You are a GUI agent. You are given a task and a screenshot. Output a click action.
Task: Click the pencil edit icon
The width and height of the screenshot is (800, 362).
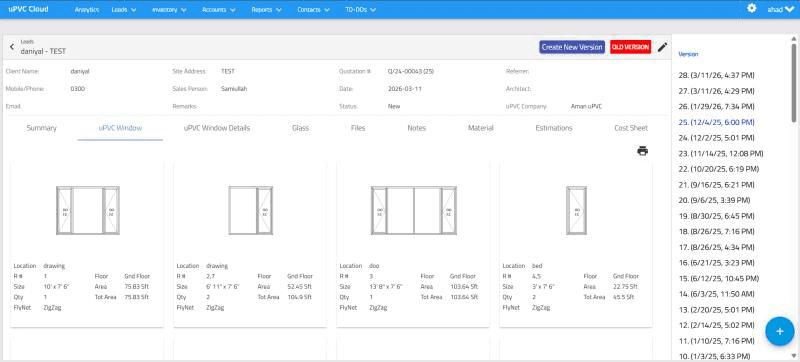point(662,47)
